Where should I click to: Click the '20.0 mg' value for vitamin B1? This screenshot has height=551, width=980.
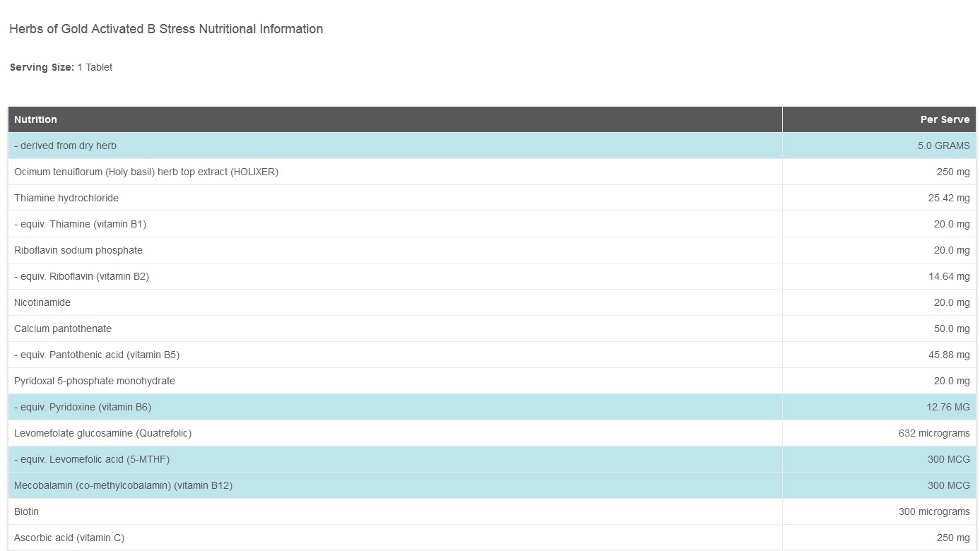tap(952, 224)
